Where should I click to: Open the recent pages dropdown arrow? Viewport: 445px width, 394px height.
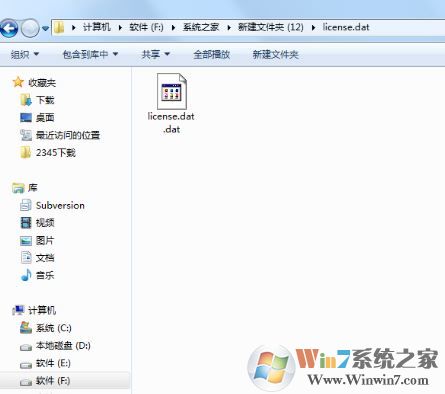point(46,29)
